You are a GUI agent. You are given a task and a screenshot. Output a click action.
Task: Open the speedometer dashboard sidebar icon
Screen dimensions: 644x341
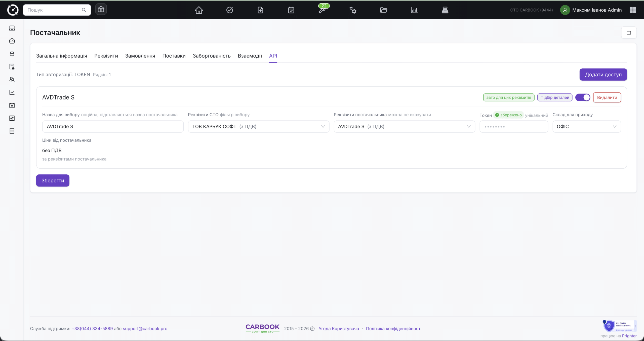click(12, 41)
